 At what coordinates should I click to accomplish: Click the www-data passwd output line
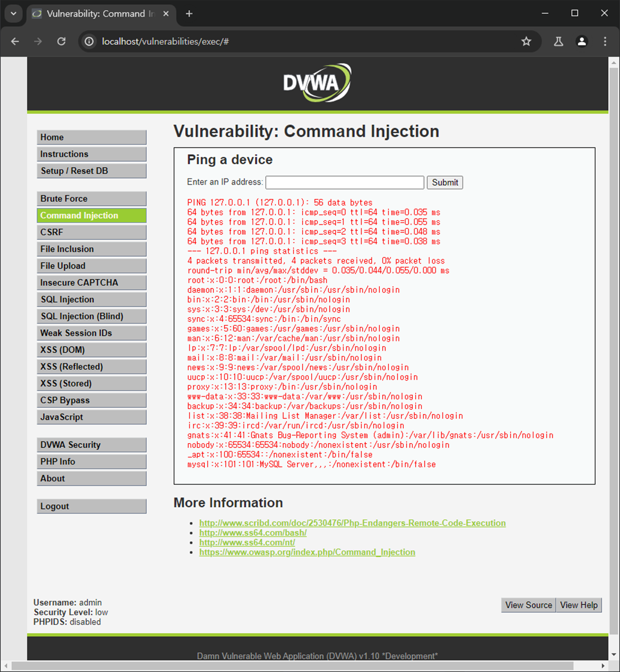[305, 397]
